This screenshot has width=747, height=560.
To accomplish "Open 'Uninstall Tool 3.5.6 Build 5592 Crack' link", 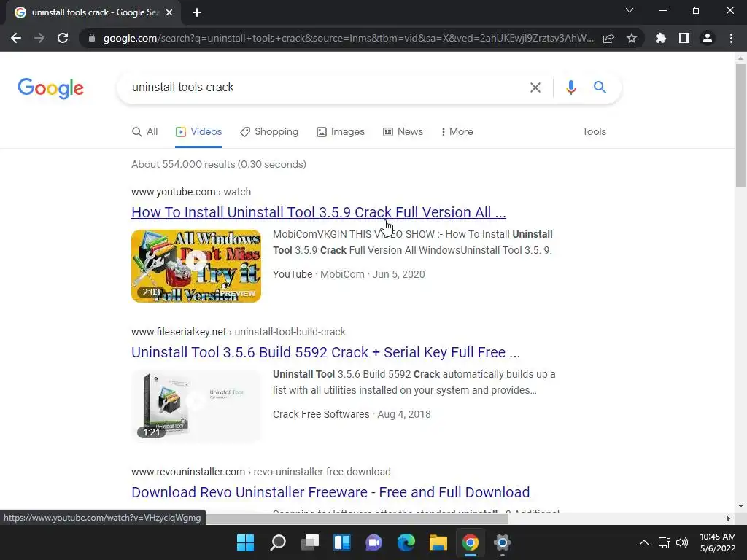I will pos(326,352).
